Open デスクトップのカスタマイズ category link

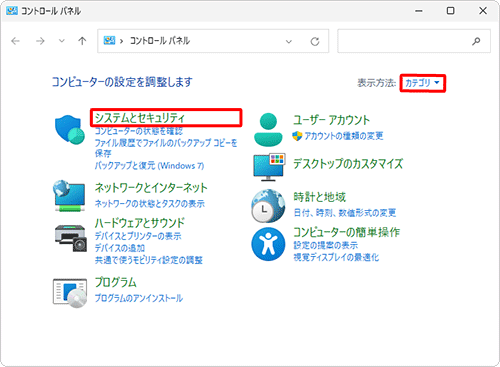pos(348,164)
